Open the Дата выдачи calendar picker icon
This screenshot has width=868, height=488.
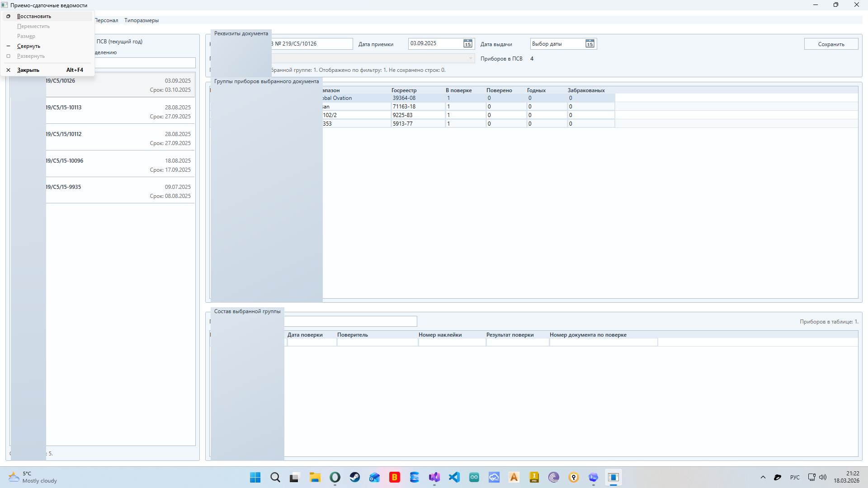[590, 44]
